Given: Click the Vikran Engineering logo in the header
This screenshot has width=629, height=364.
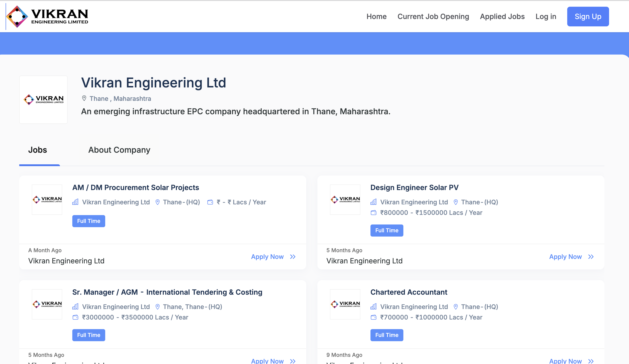Looking at the screenshot, I should 47,16.
